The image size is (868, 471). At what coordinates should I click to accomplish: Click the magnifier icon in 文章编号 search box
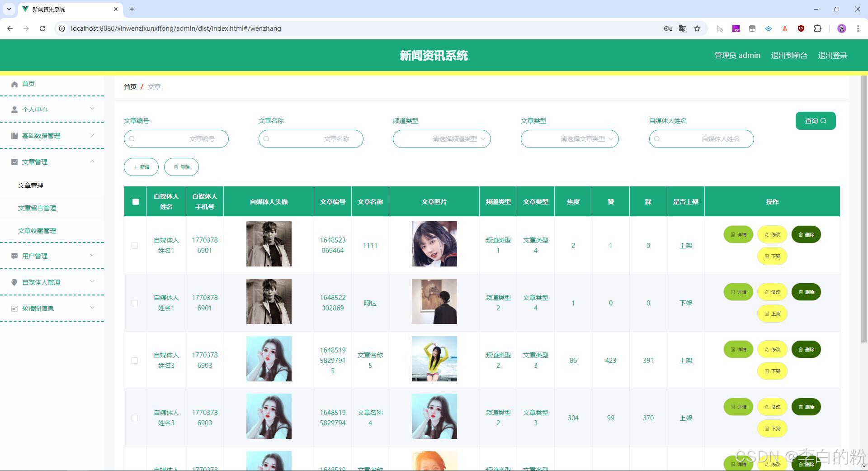click(132, 139)
